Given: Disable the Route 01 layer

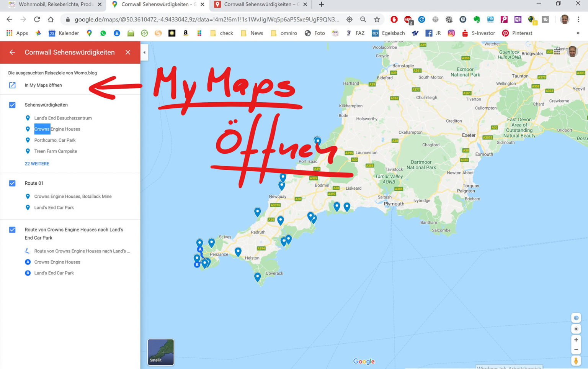Looking at the screenshot, I should [12, 183].
